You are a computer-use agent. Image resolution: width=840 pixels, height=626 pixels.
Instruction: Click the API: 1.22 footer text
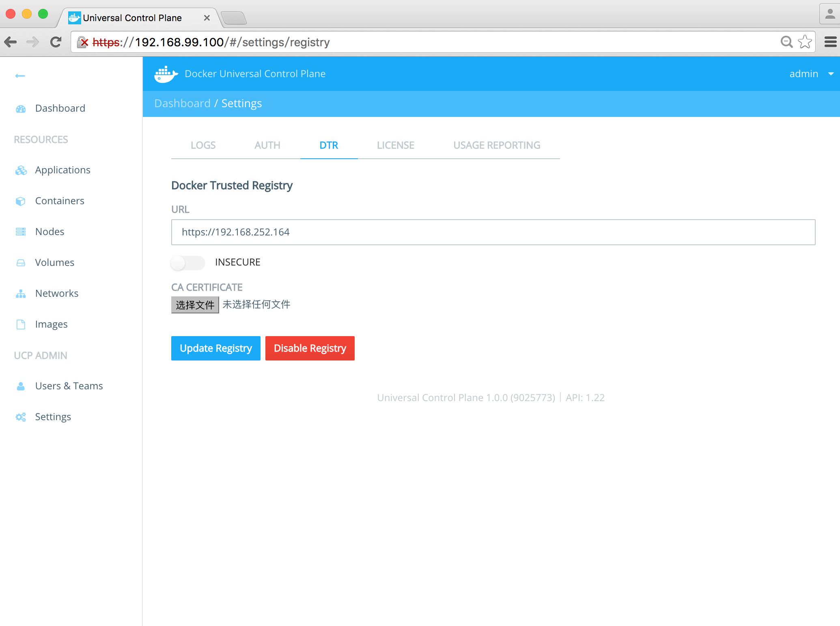pos(585,398)
